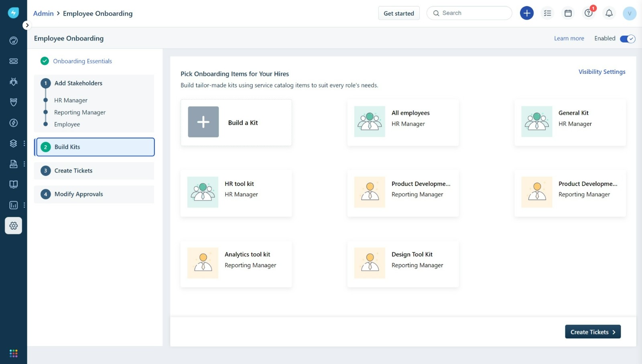Select the Create Tickets step
The image size is (642, 364).
[x=73, y=171]
